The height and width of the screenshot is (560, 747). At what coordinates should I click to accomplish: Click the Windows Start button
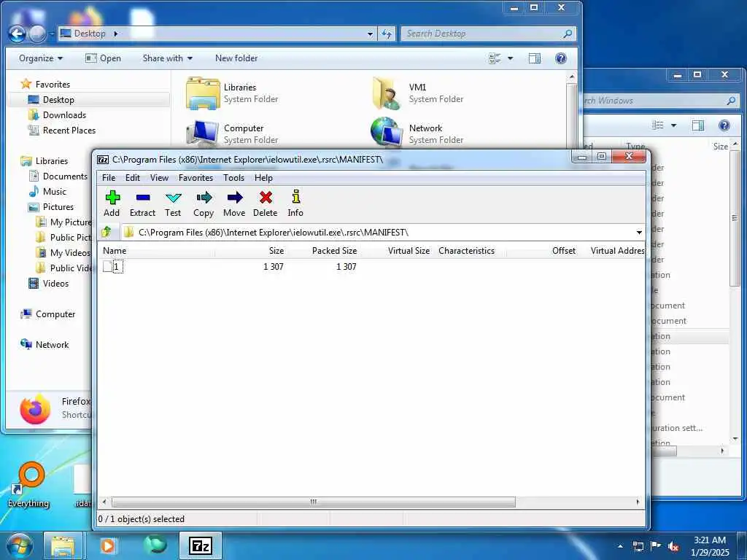tap(20, 545)
